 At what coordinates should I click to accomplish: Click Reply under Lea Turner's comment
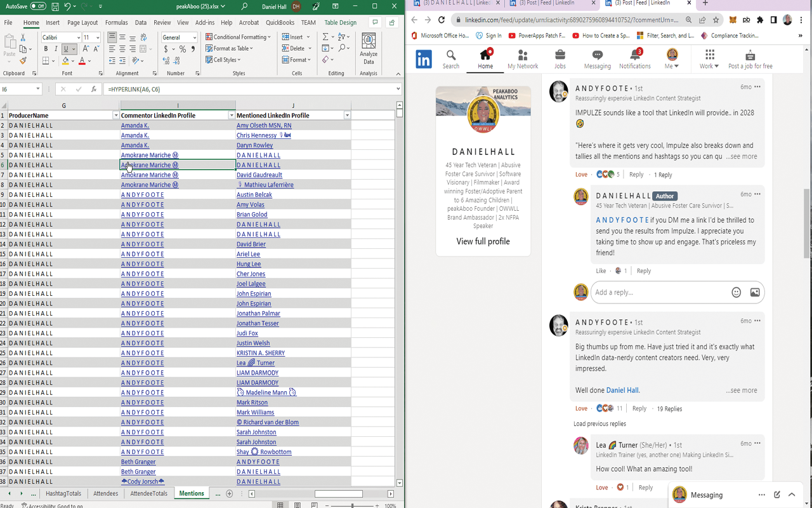pos(645,488)
